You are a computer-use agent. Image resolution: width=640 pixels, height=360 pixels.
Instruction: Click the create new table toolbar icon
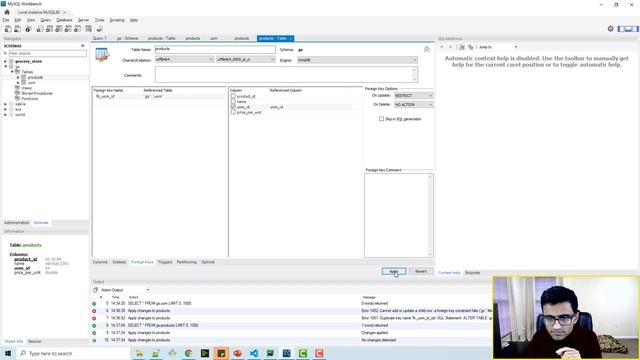[x=49, y=29]
